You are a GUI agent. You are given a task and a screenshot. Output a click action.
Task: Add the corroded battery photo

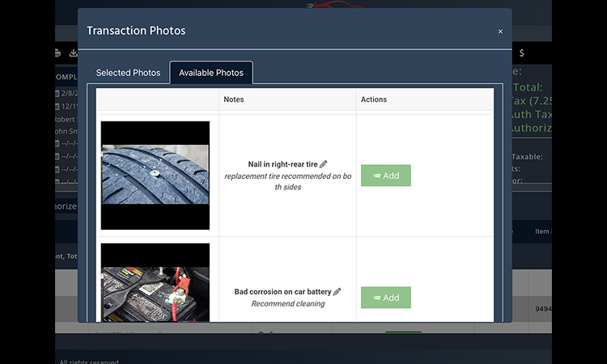pos(386,298)
